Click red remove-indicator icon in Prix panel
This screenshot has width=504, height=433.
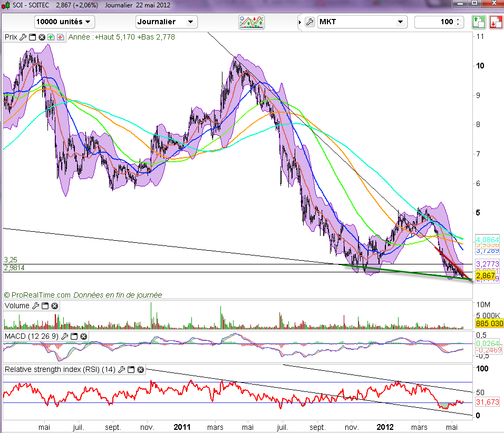pyautogui.click(x=60, y=37)
